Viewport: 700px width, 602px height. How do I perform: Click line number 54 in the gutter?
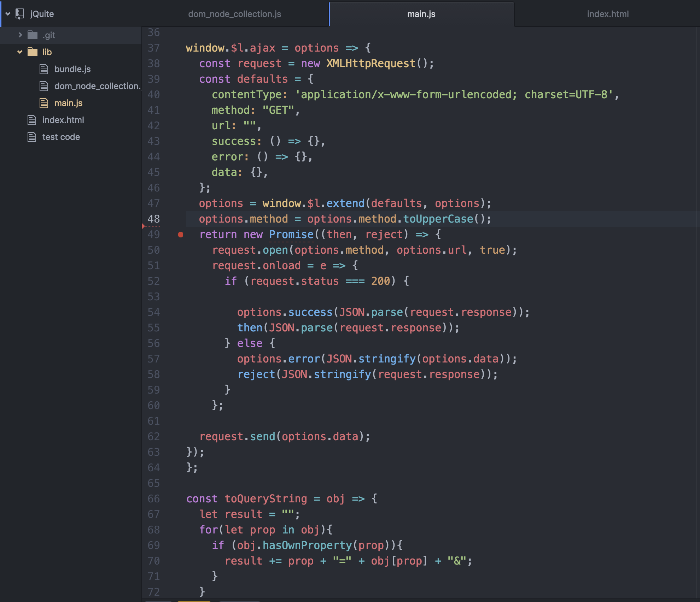coord(154,312)
